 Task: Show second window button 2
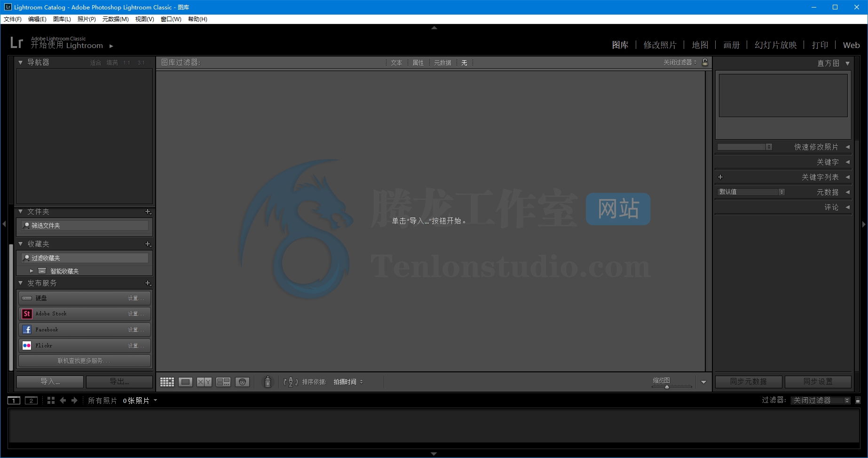pyautogui.click(x=31, y=401)
